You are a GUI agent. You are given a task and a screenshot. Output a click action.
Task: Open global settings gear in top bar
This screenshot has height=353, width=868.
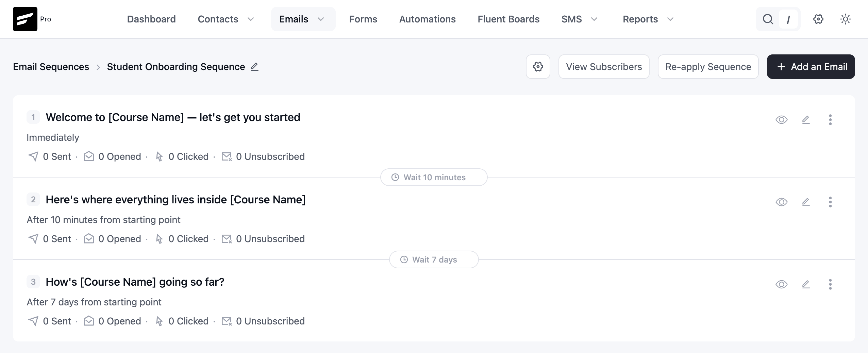pyautogui.click(x=818, y=19)
